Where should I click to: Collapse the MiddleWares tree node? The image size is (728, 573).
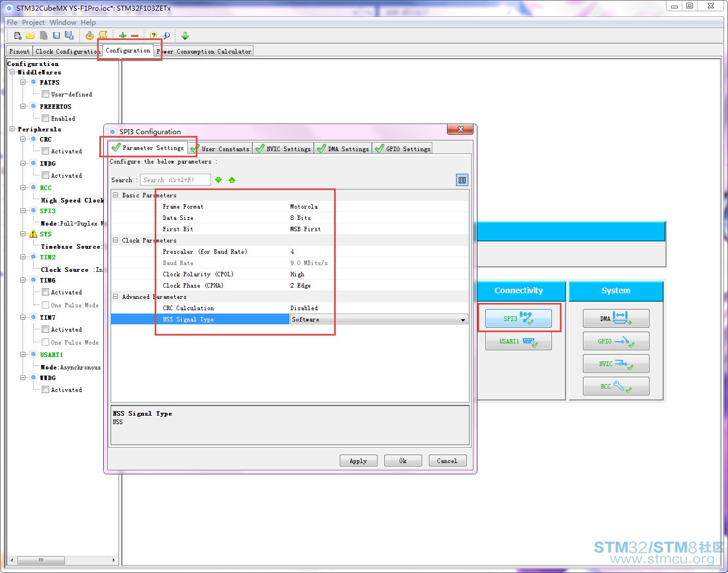tap(12, 72)
